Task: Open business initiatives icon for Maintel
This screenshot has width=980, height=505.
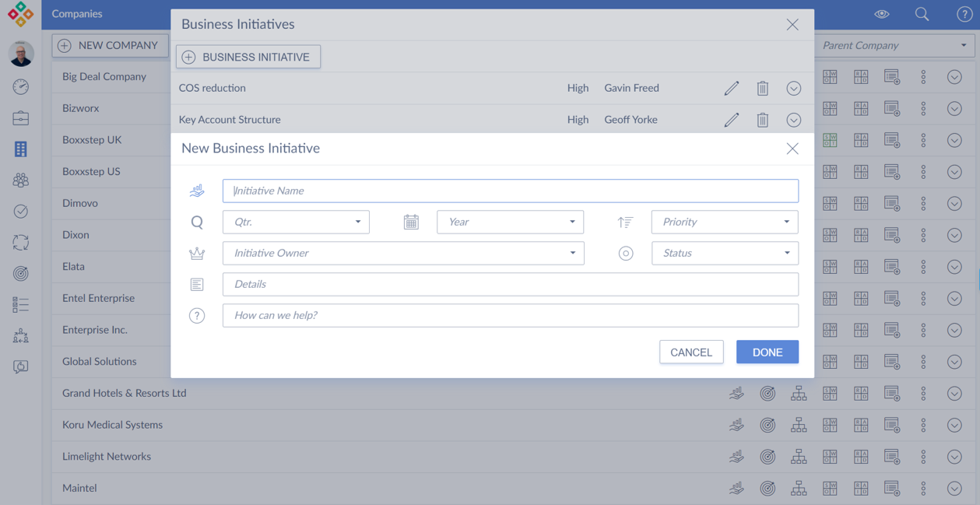Action: pos(736,488)
